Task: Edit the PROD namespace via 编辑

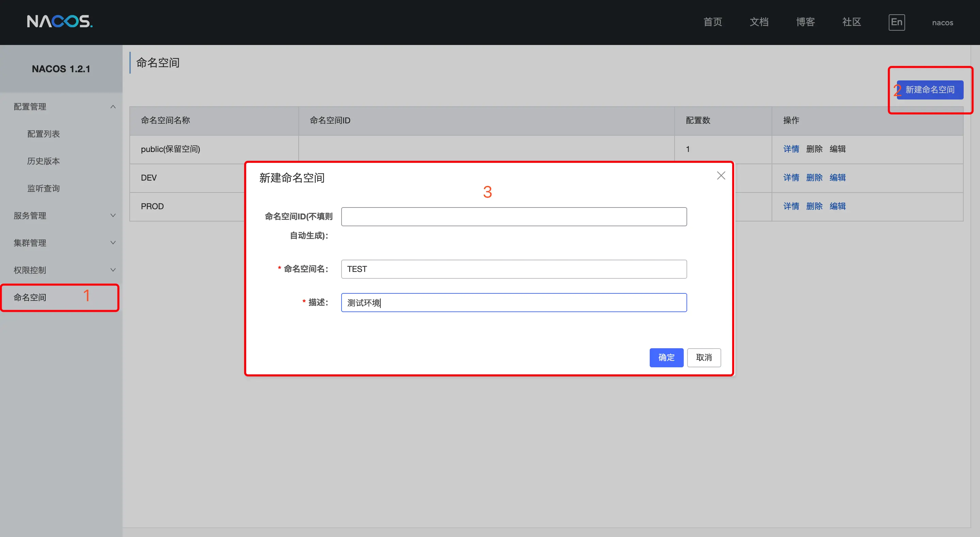Action: [837, 206]
